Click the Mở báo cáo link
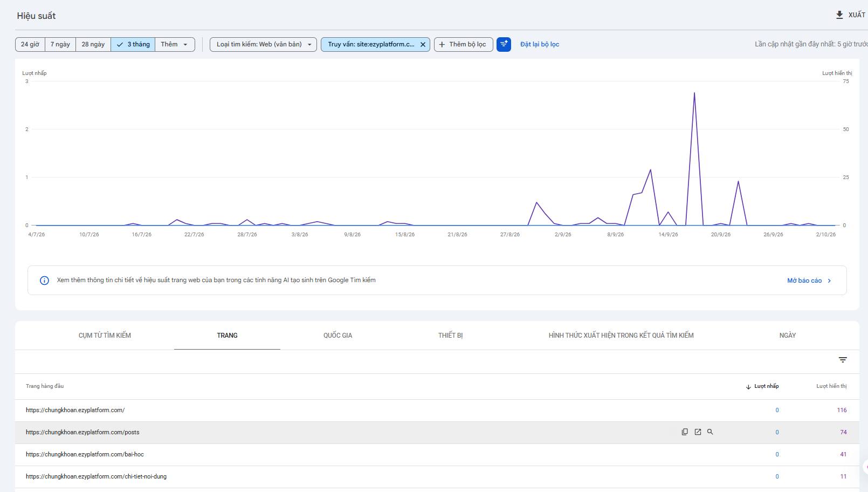The image size is (868, 492). [x=804, y=281]
